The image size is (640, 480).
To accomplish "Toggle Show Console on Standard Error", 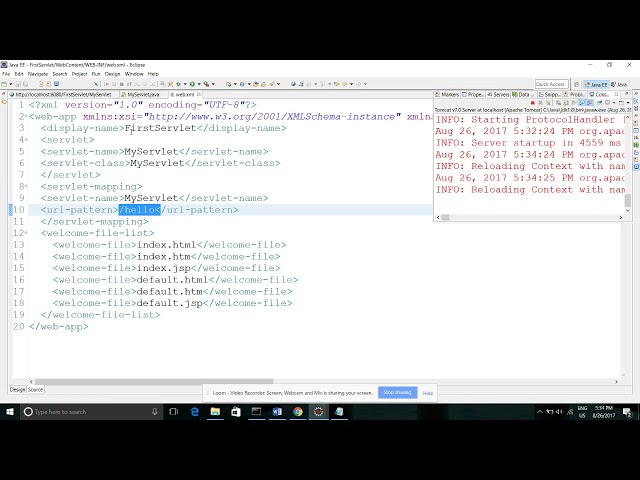I will click(589, 103).
